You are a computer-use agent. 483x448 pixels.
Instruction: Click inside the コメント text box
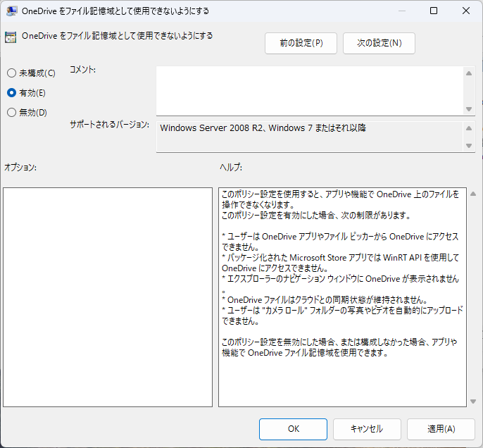coord(310,91)
